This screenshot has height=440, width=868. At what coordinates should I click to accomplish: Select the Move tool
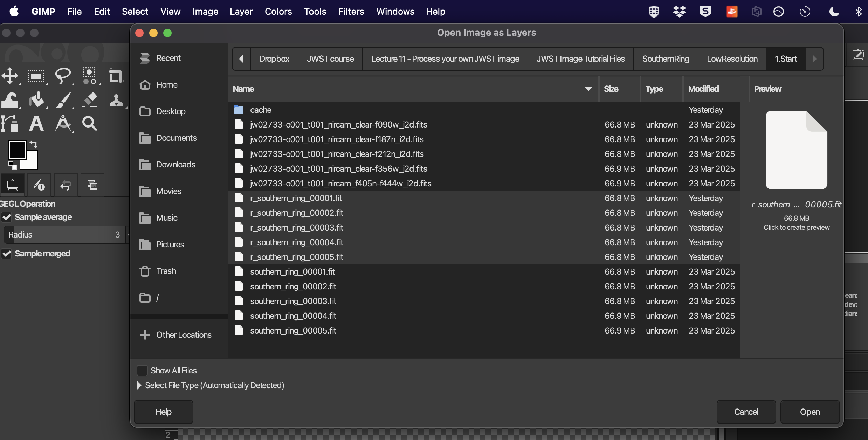(10, 76)
